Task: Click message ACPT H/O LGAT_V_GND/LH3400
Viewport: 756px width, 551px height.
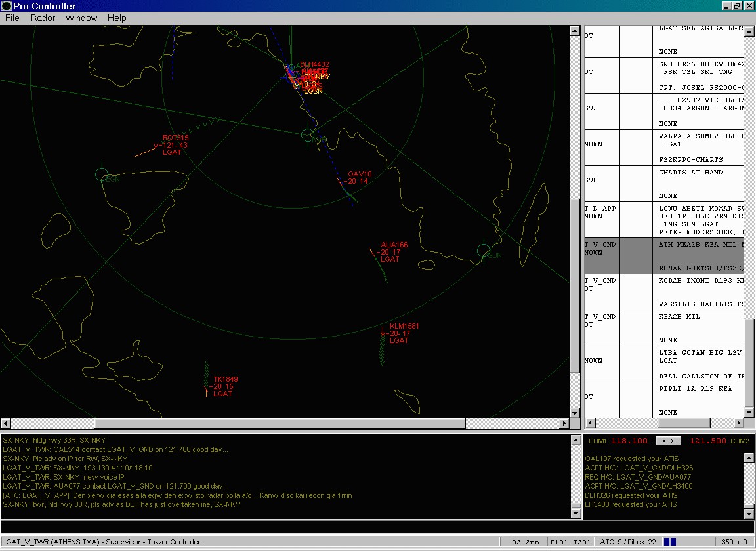Action: (639, 486)
